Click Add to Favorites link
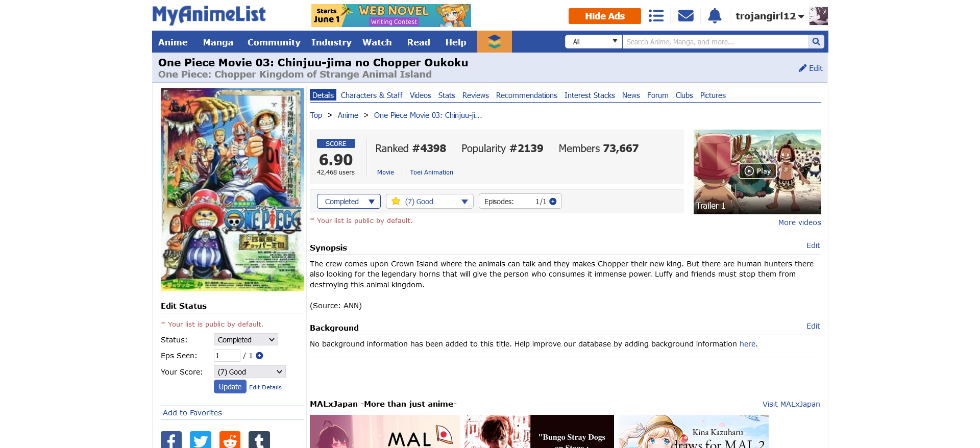 click(192, 413)
